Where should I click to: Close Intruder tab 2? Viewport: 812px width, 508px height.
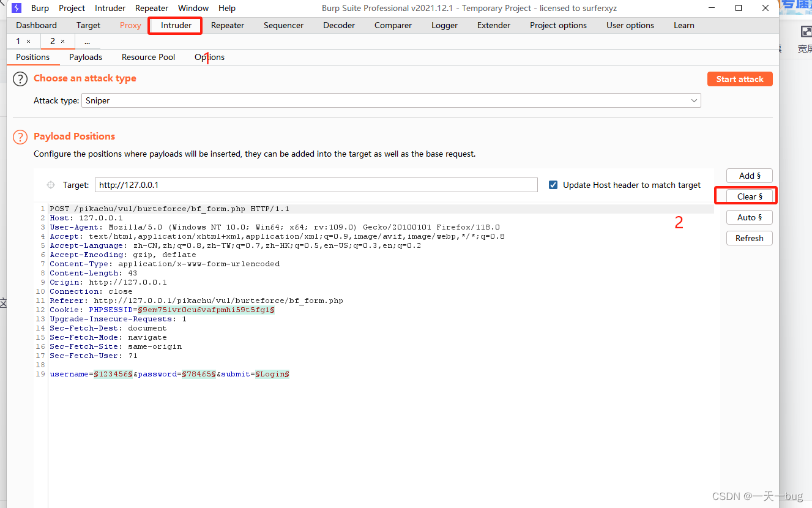point(62,41)
